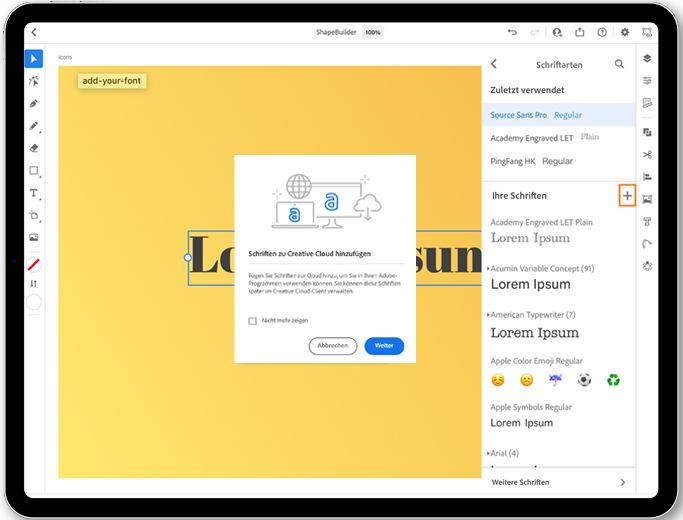The image size is (683, 520).
Task: Choose Academy Engraved LET from recent fonts
Action: click(559, 138)
